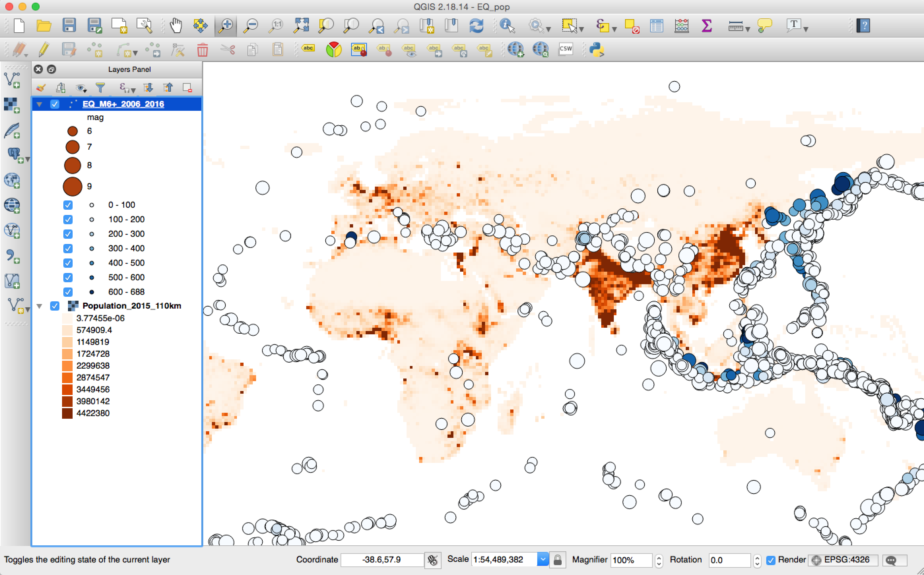Click the EPSG:4326 CRS button
The image size is (924, 575).
[x=842, y=560]
